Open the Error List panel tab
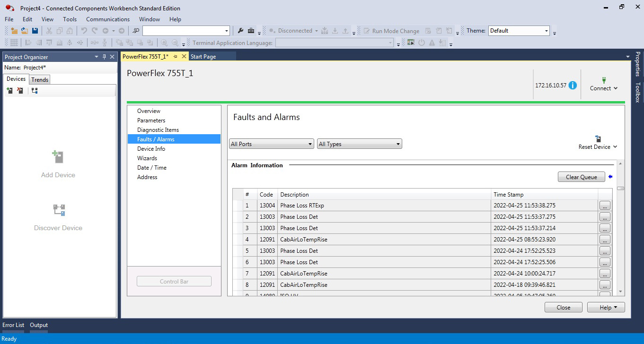Screen dimensions: 644x344 pos(13,325)
